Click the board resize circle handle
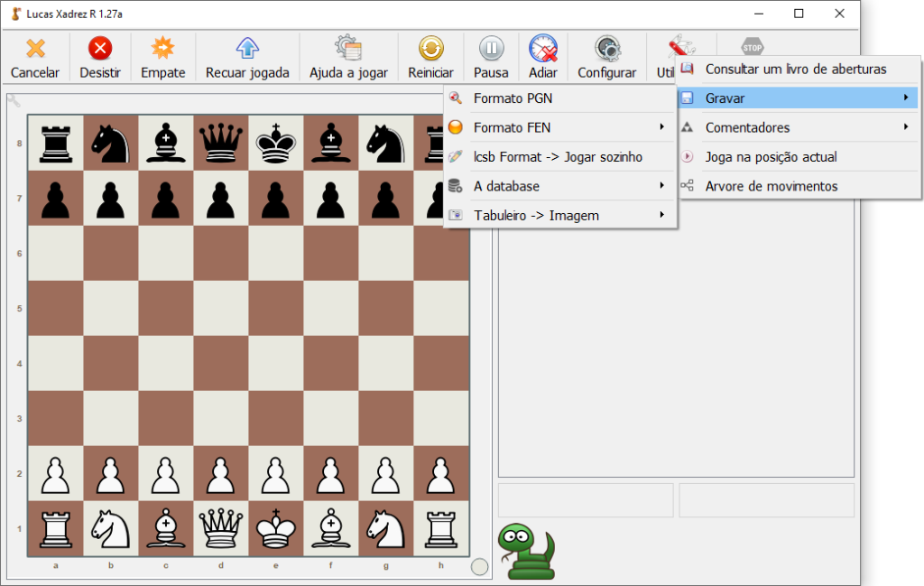The width and height of the screenshot is (924, 586). tap(477, 566)
